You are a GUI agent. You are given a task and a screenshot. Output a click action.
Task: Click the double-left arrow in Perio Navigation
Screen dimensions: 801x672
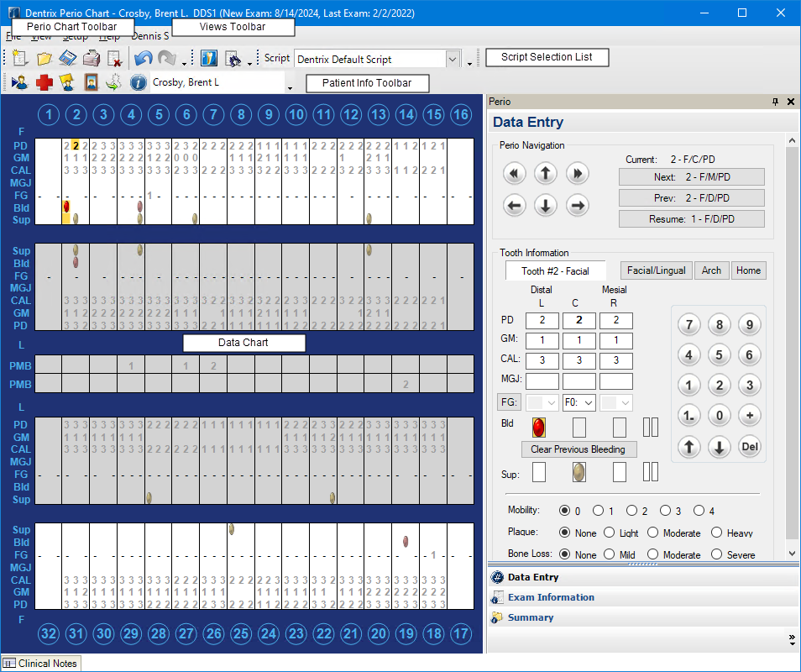515,174
